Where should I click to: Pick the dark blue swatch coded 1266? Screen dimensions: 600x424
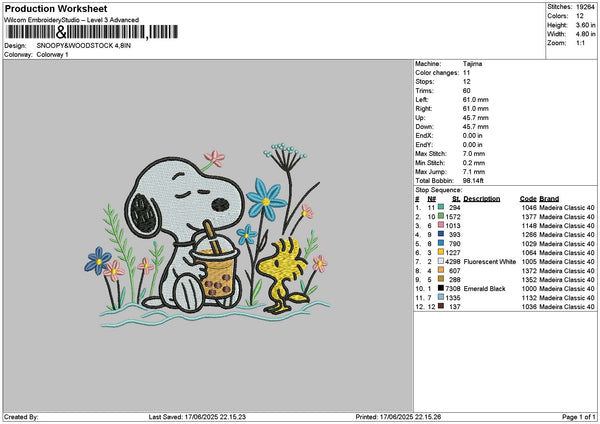(x=443, y=234)
